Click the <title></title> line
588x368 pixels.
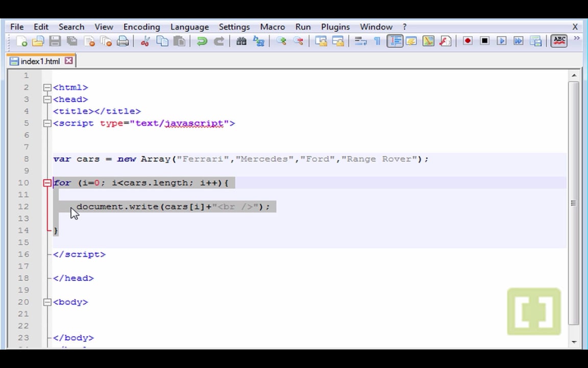(97, 111)
